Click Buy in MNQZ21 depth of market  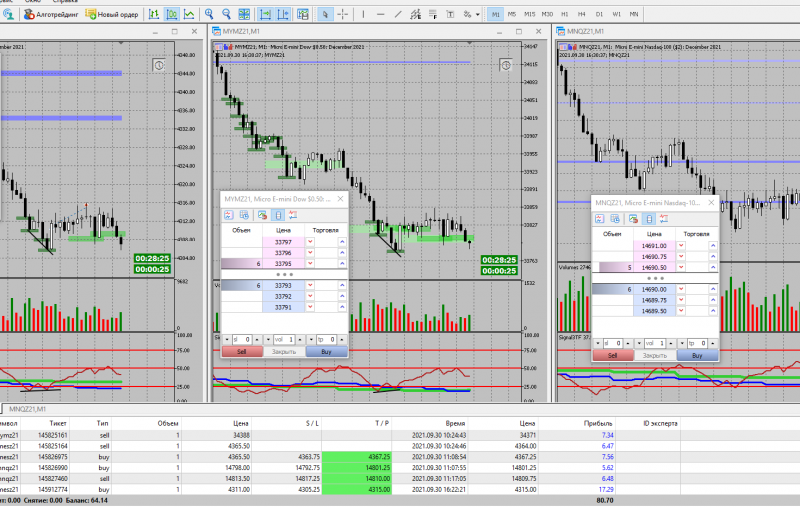coord(697,356)
